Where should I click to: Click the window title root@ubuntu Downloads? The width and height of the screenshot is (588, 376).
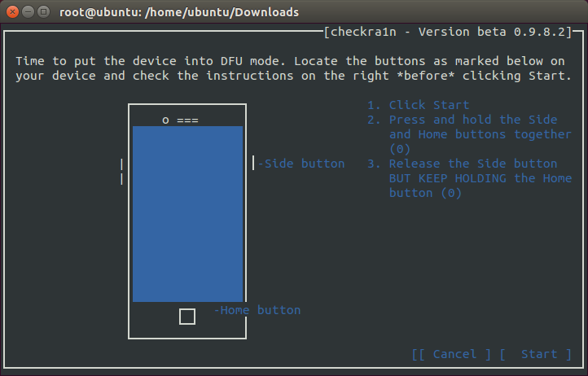click(179, 12)
